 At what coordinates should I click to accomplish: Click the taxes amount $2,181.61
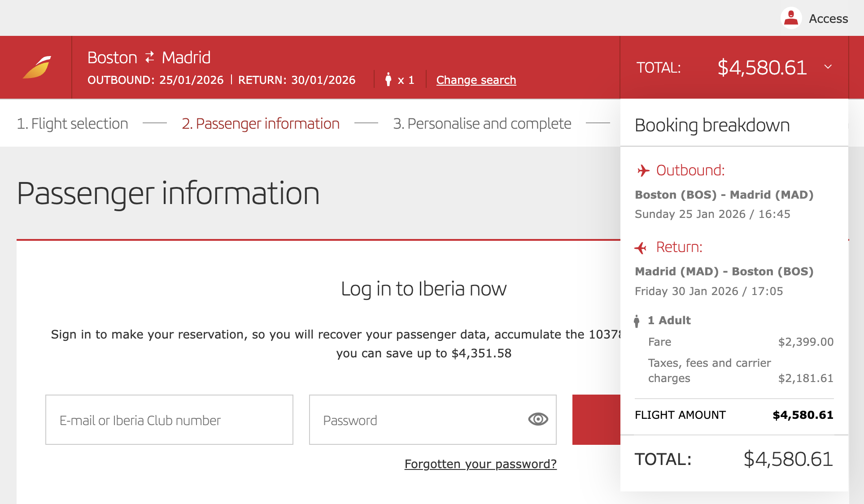point(806,378)
